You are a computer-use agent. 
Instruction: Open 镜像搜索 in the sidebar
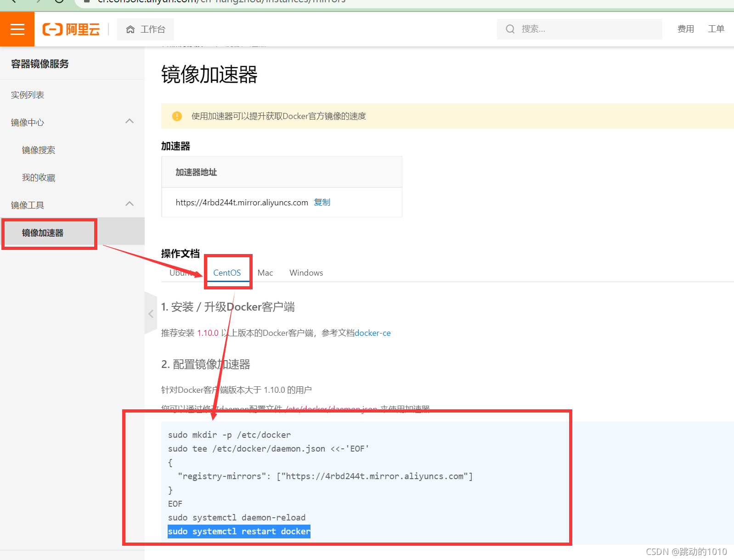tap(39, 150)
